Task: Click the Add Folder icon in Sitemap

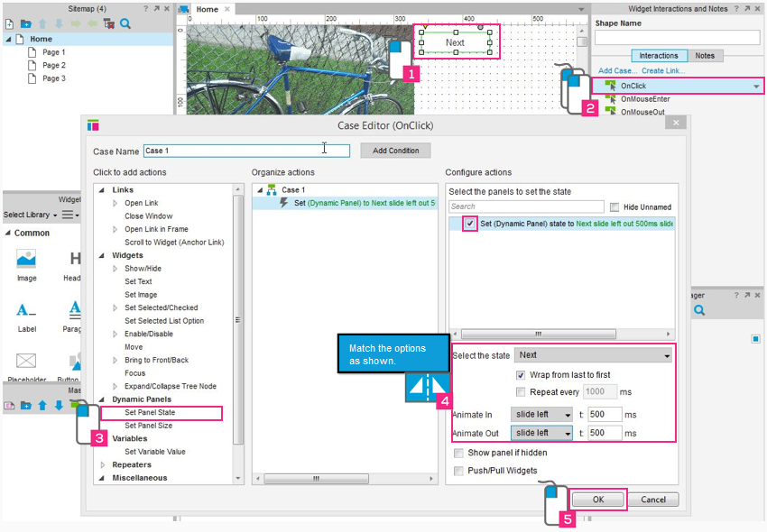Action: coord(25,23)
